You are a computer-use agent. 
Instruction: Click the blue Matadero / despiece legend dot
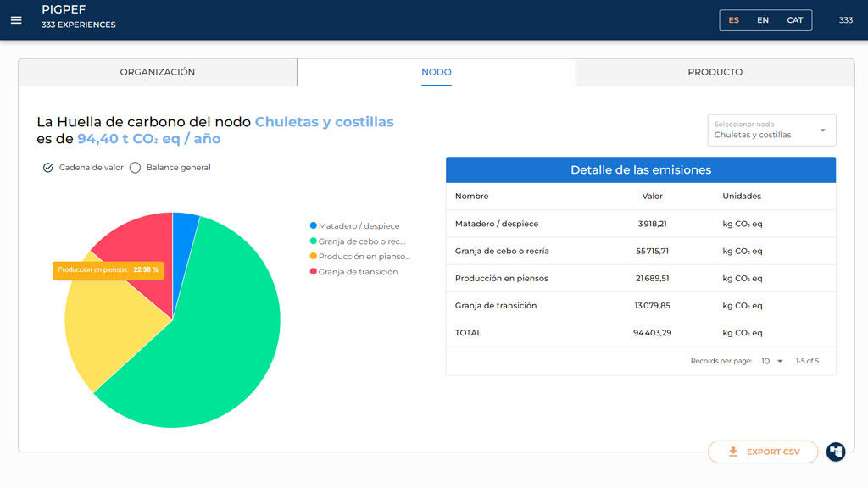(x=314, y=226)
